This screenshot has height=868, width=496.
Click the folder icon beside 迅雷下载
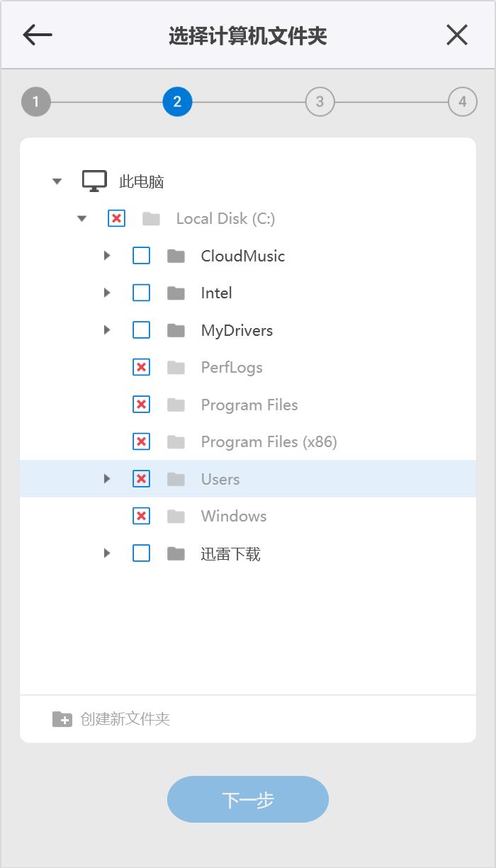(175, 553)
